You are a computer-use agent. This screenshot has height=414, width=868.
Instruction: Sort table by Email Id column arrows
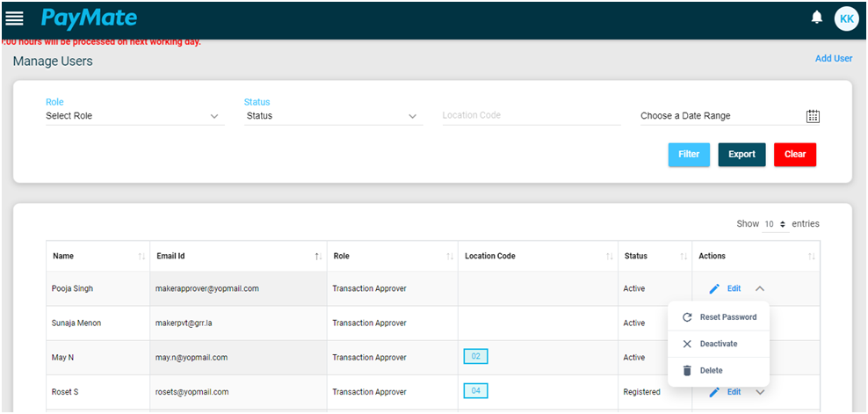pyautogui.click(x=318, y=257)
